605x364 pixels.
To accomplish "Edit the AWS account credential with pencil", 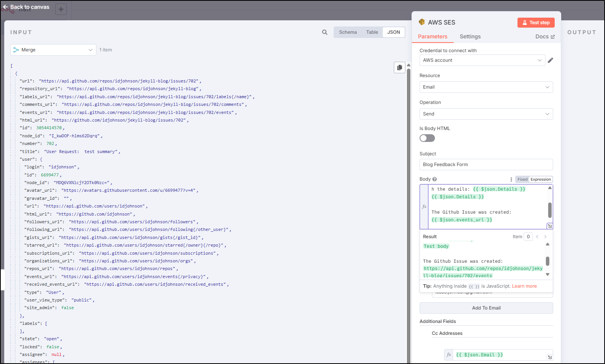I will (550, 60).
